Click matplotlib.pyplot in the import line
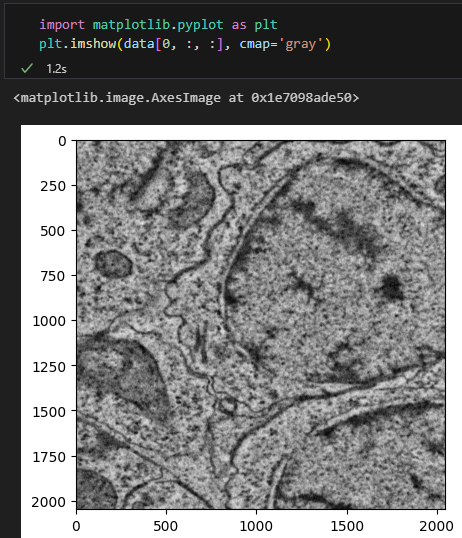 coord(158,25)
